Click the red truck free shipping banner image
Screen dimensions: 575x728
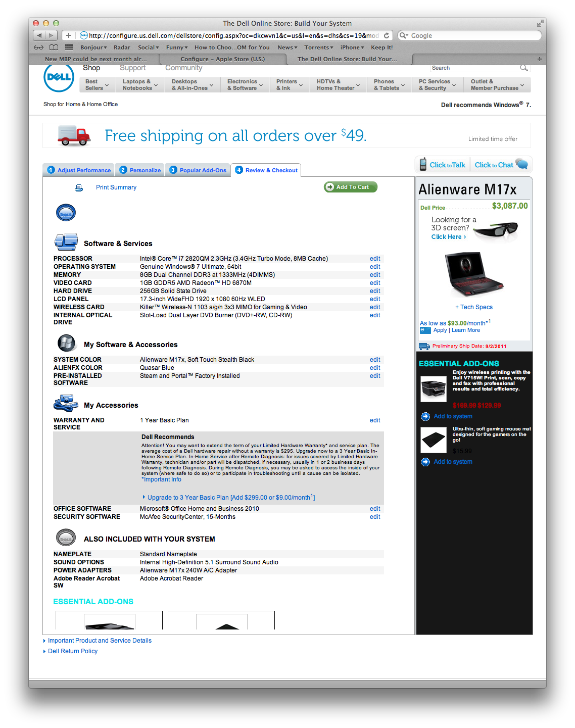(x=74, y=136)
